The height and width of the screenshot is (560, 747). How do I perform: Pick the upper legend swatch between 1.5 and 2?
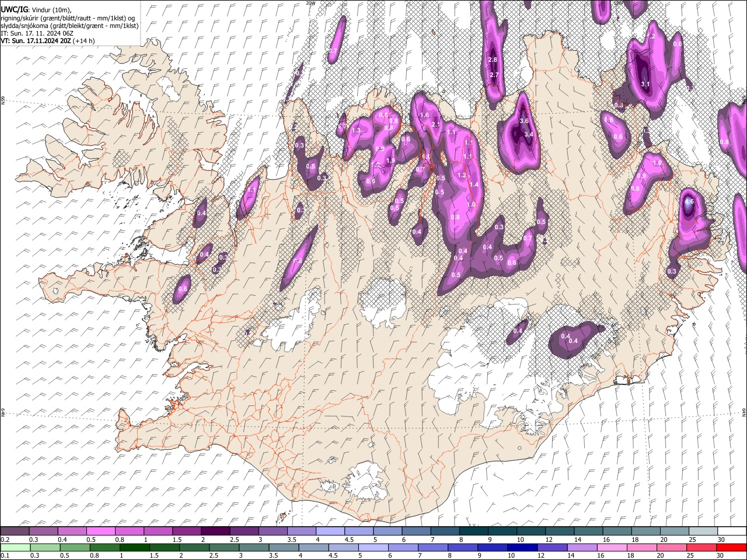point(187,531)
